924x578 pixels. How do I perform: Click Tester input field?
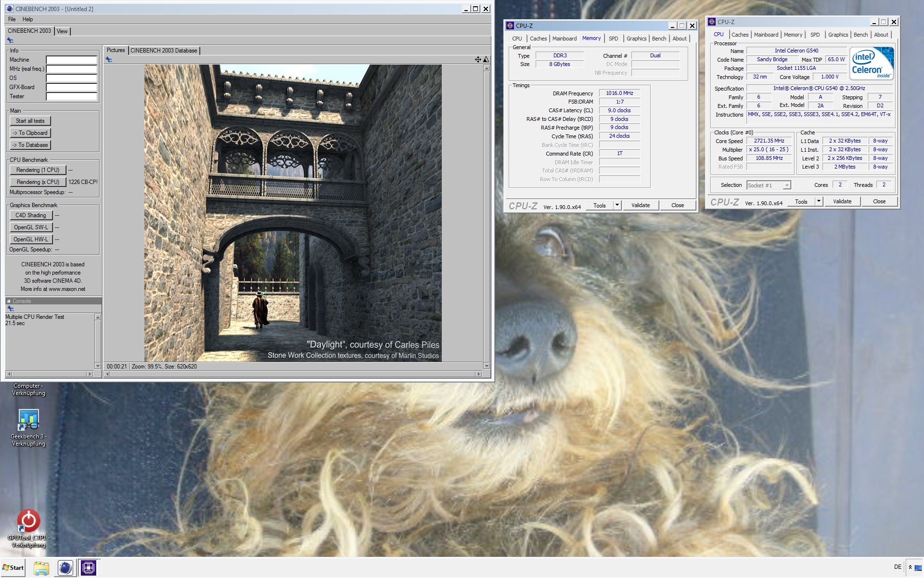pos(71,97)
